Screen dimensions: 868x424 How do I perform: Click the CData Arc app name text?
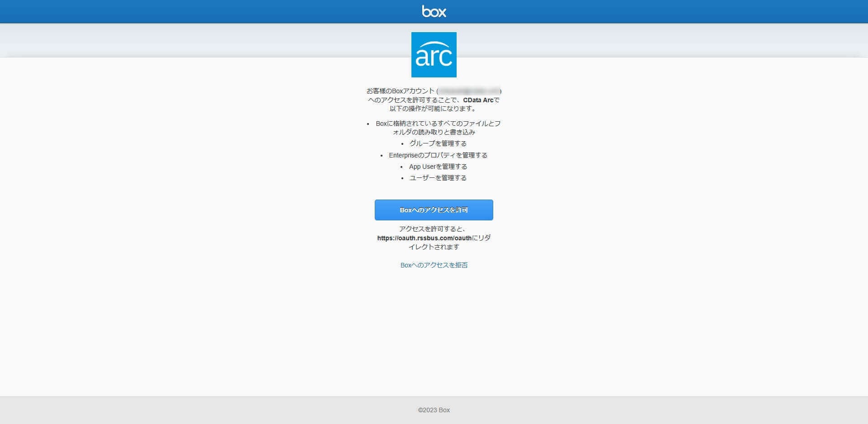coord(478,100)
